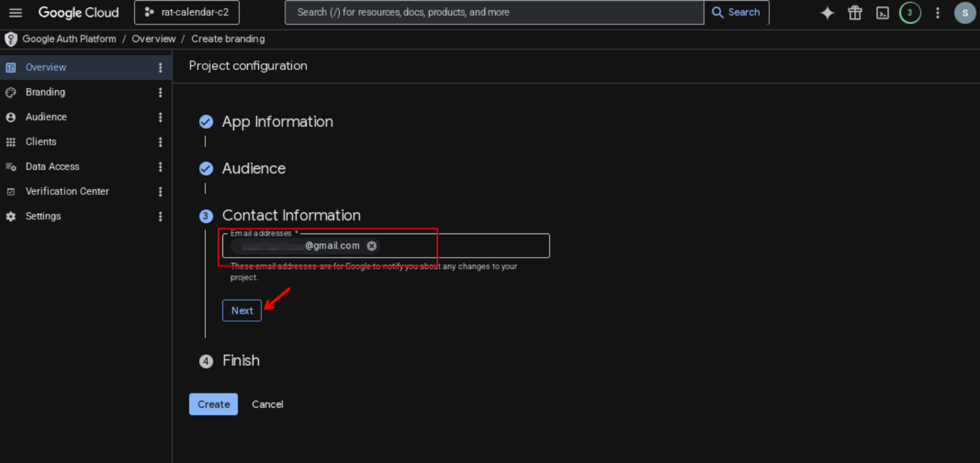Open the Settings row three-dot menu
Image resolution: width=980 pixels, height=463 pixels.
(x=160, y=216)
